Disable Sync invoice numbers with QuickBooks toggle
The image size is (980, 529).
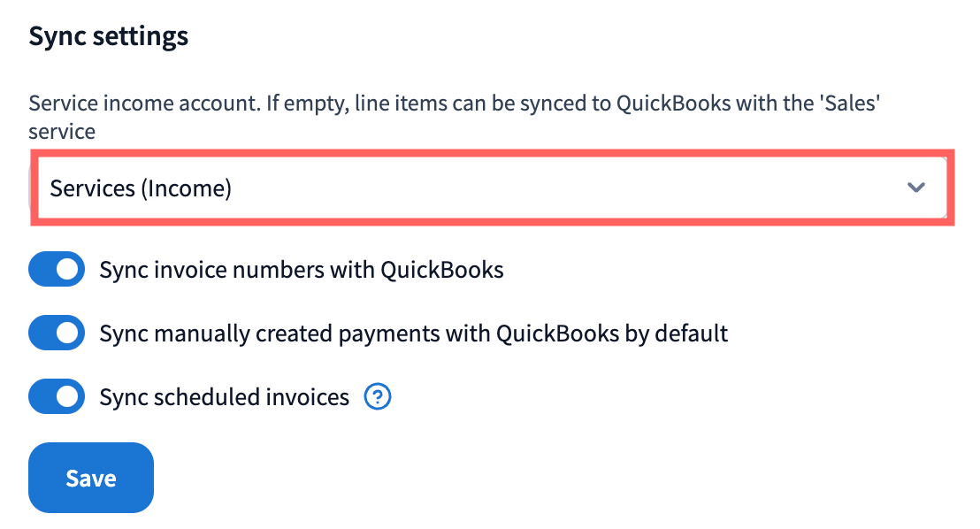pyautogui.click(x=57, y=270)
